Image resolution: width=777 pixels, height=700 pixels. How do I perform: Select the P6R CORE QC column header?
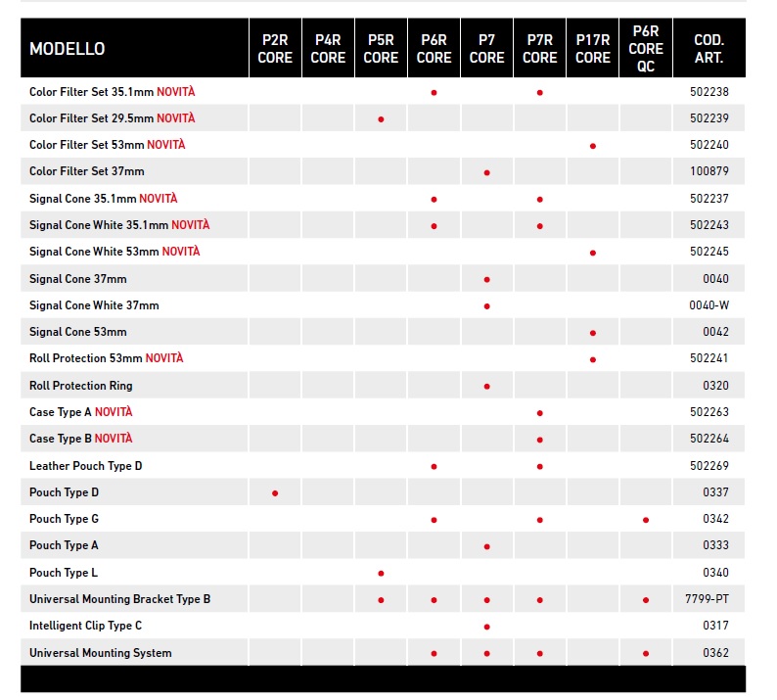[x=646, y=49]
